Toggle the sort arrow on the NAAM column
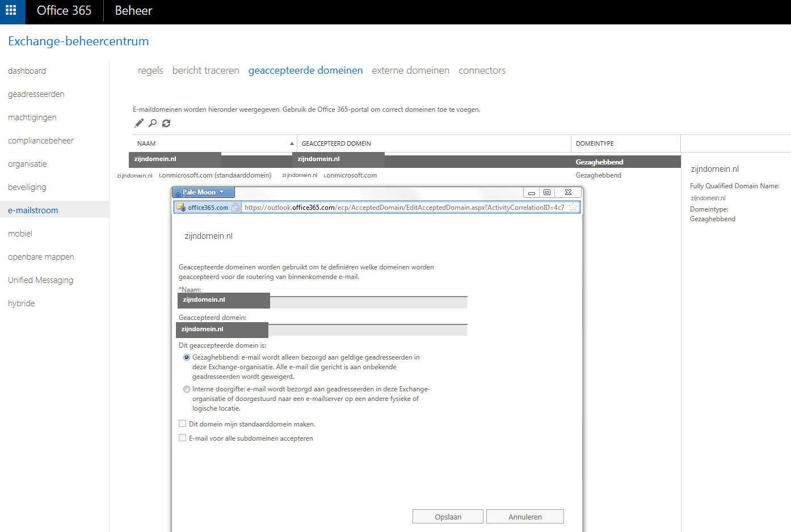 point(292,143)
